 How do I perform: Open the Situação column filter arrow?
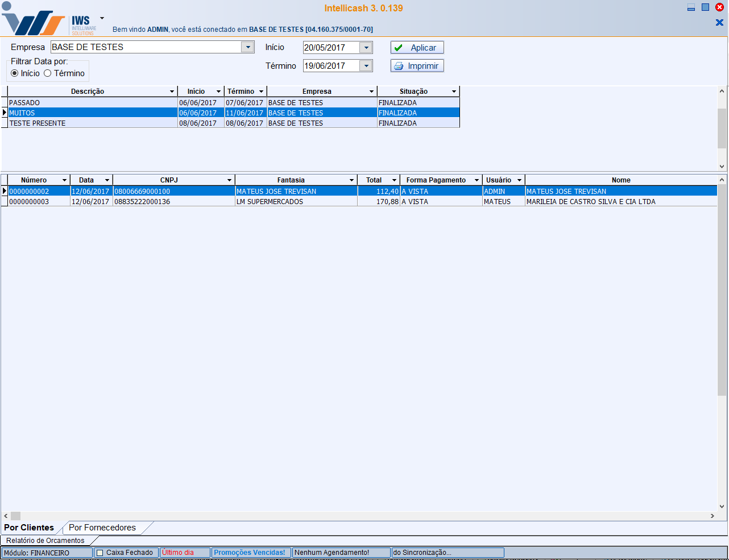[454, 92]
